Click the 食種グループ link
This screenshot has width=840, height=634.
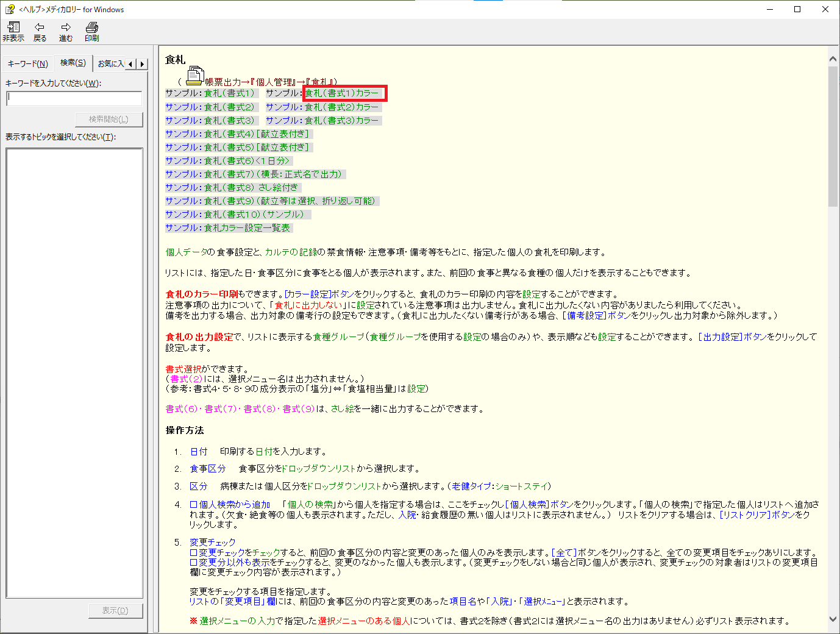click(x=339, y=337)
